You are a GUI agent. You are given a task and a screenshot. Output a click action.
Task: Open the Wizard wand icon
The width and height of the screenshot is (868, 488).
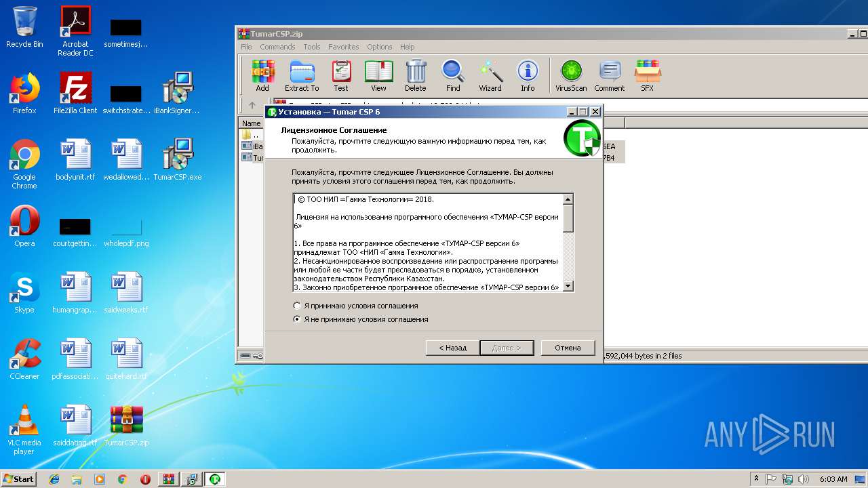[490, 76]
